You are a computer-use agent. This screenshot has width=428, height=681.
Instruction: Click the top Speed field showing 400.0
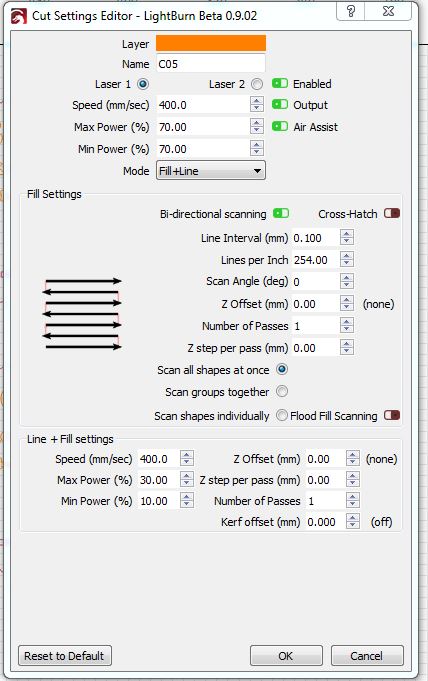203,105
